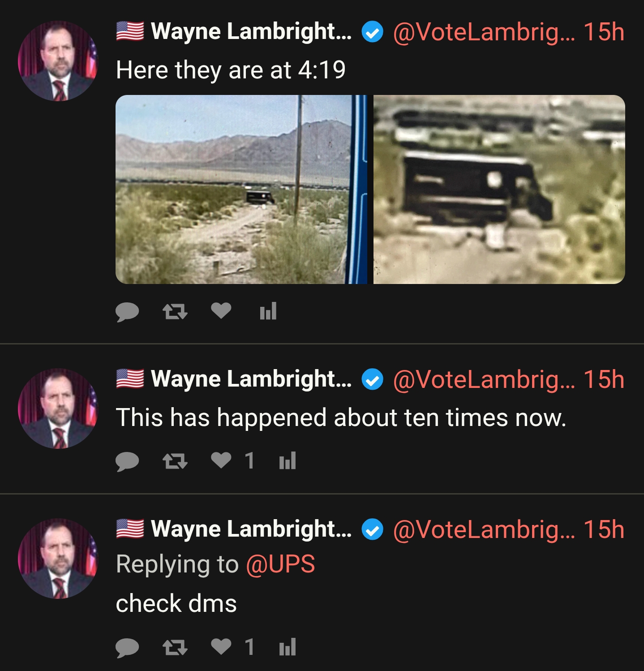The image size is (644, 671).
Task: Retweet the "happened about ten times" tweet
Action: (175, 461)
